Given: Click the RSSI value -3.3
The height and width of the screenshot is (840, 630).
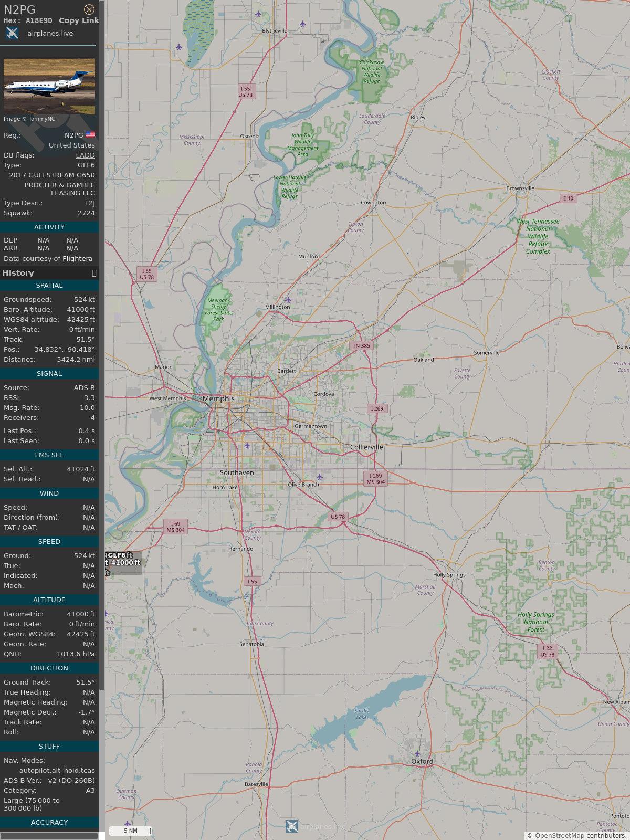Looking at the screenshot, I should pos(88,398).
